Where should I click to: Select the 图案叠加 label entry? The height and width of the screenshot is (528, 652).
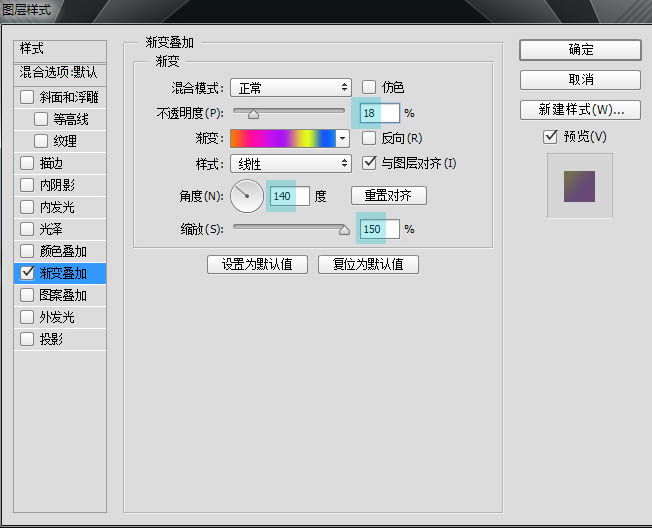pos(63,295)
